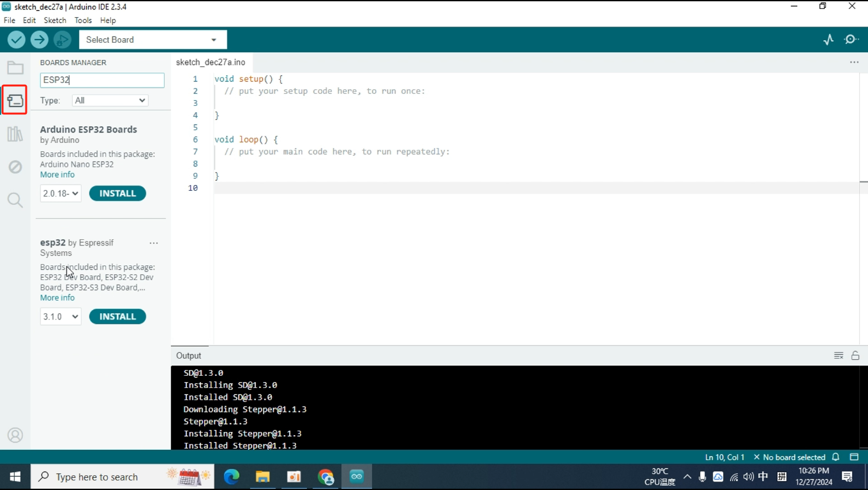Click the void loop() line of code

246,139
